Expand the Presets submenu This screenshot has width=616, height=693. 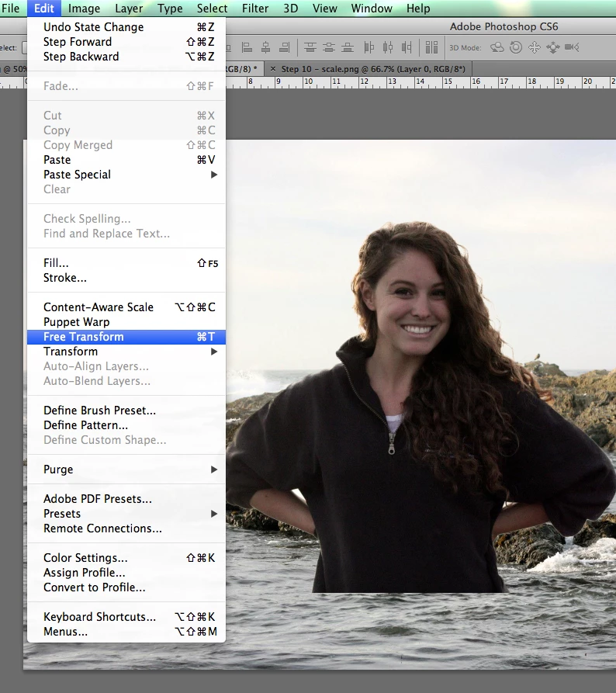[126, 514]
